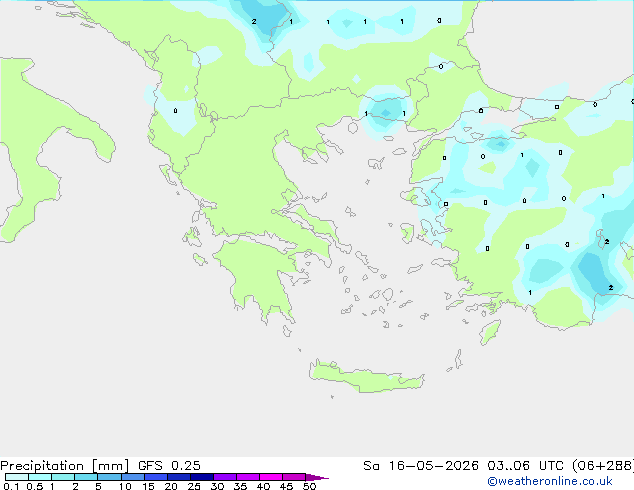This screenshot has width=634, height=490.
Task: Click the arrow tip above 50 mm
Action: [317, 477]
